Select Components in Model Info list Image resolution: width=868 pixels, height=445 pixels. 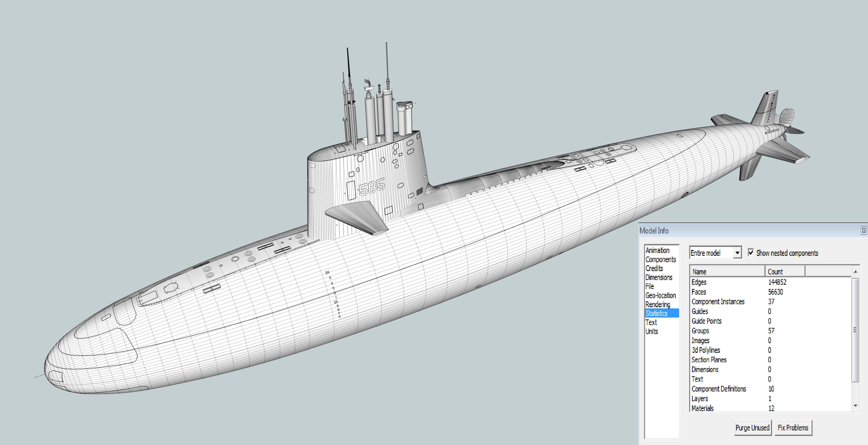tap(660, 259)
